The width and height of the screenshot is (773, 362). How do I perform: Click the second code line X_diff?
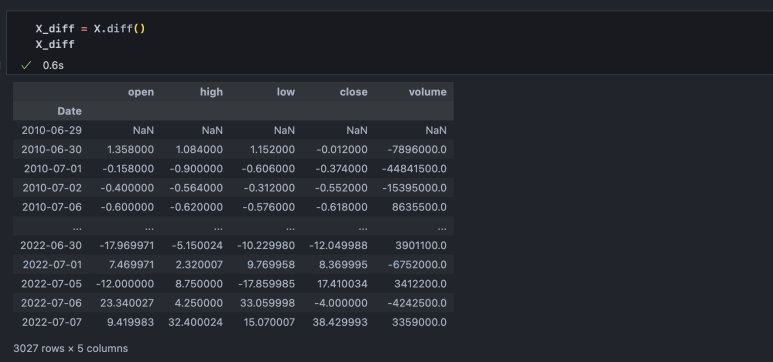pyautogui.click(x=55, y=44)
